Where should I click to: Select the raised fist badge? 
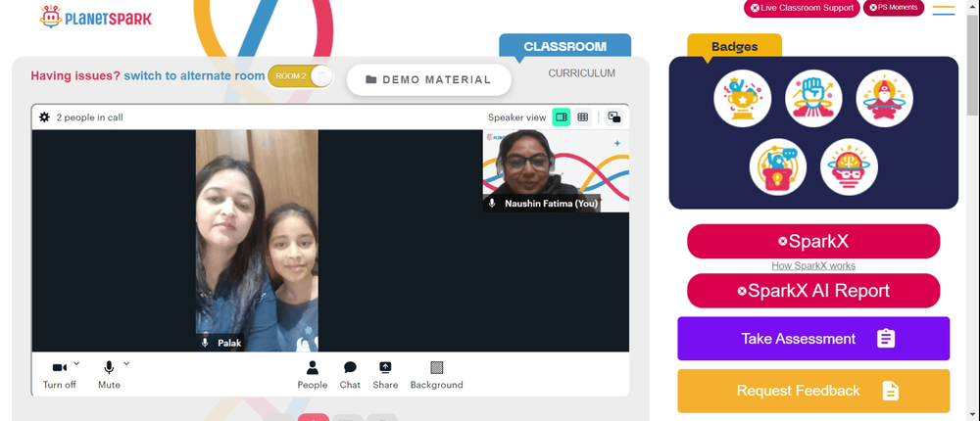(813, 98)
